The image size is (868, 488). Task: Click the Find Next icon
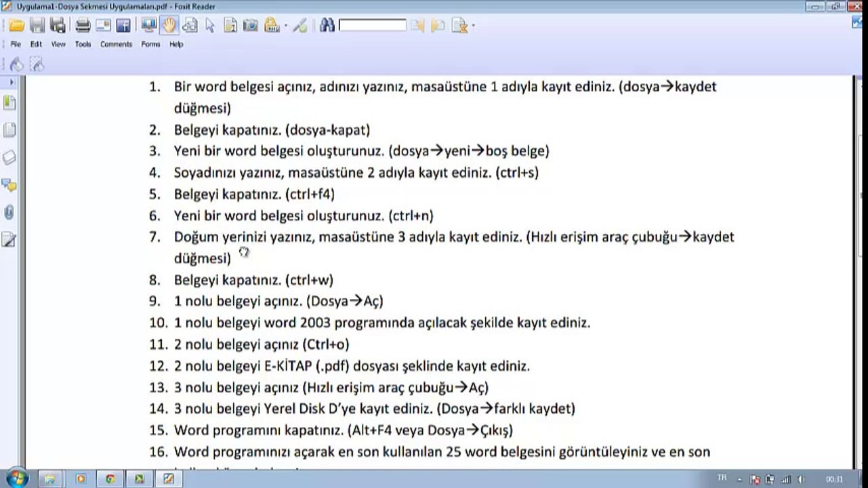click(x=438, y=26)
